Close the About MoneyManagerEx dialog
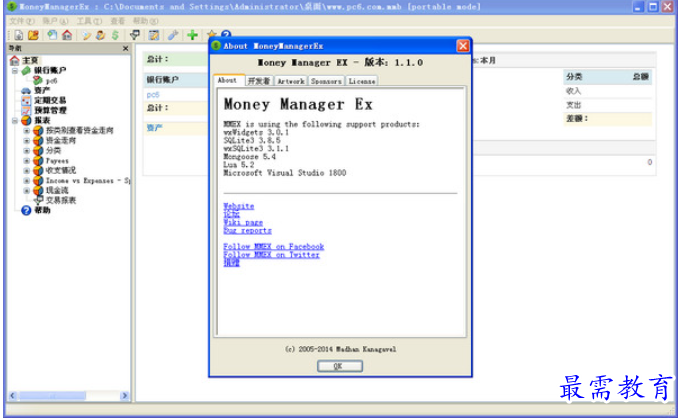The height and width of the screenshot is (419, 681). [463, 46]
